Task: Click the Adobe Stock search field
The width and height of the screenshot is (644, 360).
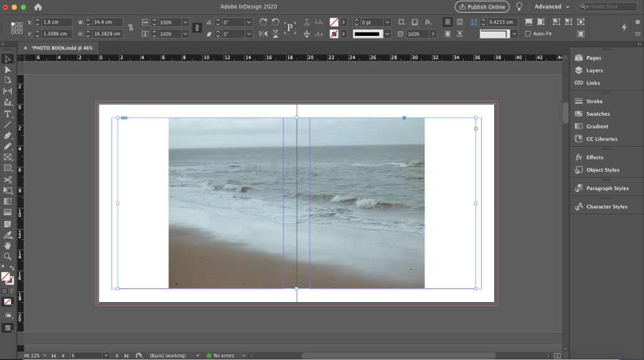Action: pyautogui.click(x=609, y=7)
